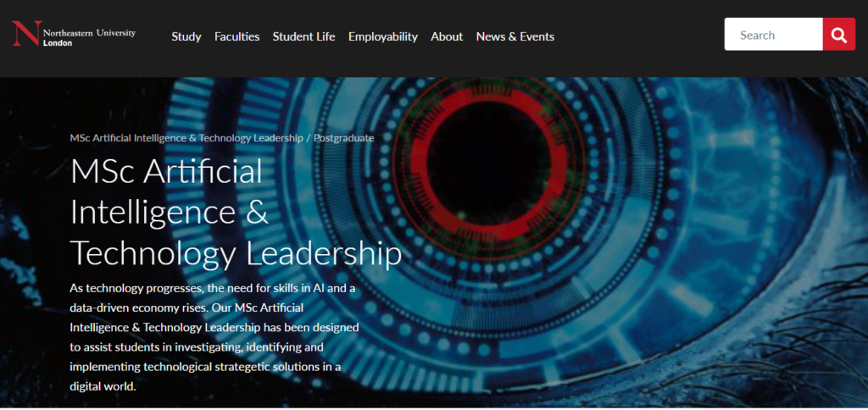Open the Student Life menu
The height and width of the screenshot is (410, 868).
[x=304, y=36]
